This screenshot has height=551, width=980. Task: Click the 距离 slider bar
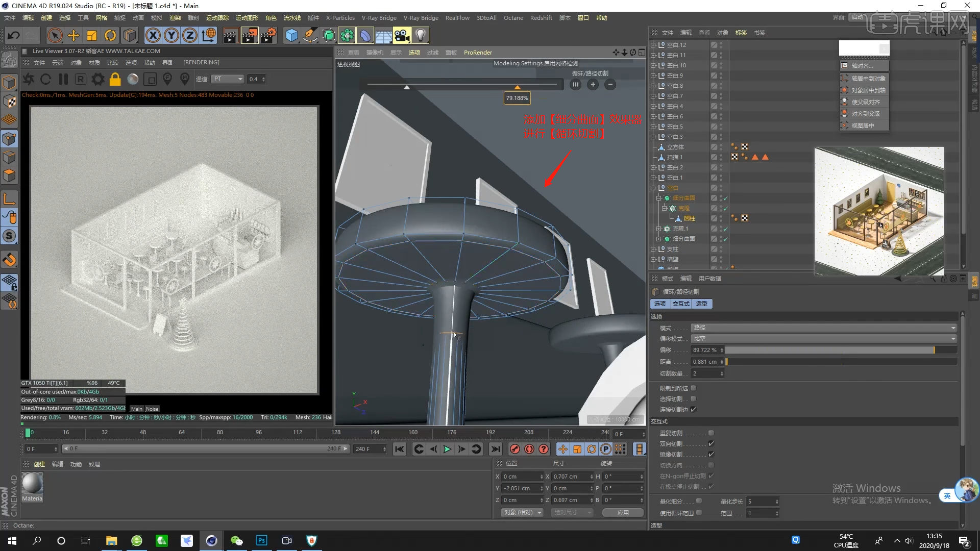point(841,362)
